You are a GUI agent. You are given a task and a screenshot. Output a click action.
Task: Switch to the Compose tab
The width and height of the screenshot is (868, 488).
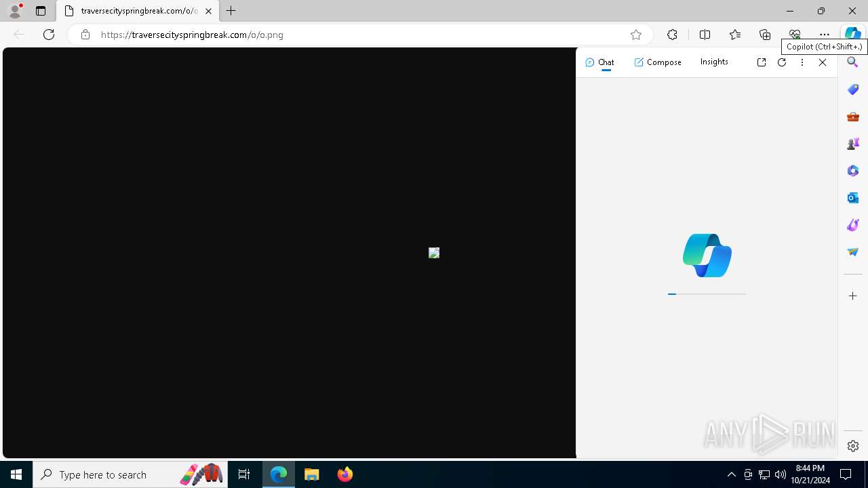658,62
